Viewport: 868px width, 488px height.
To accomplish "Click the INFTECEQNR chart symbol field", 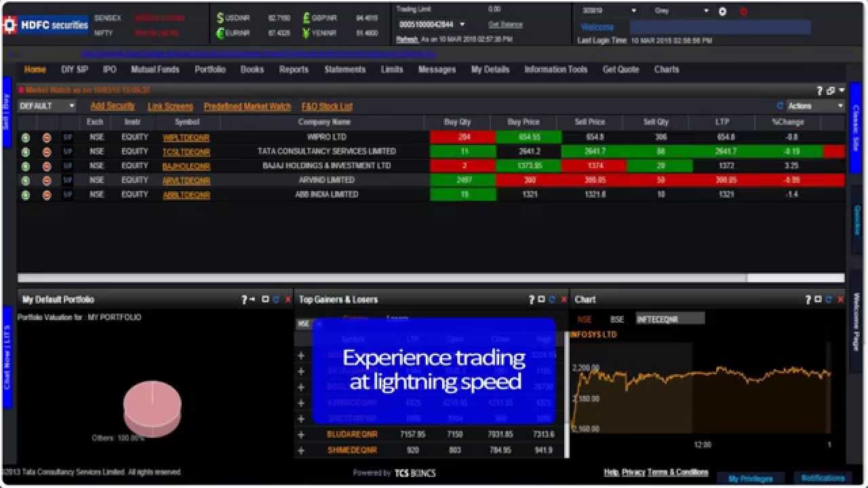I will pos(670,319).
